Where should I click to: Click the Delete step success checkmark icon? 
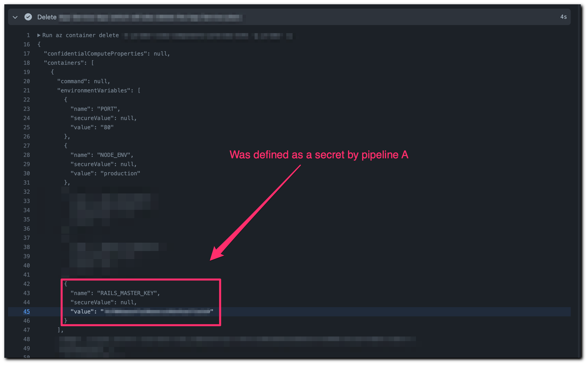pos(28,17)
